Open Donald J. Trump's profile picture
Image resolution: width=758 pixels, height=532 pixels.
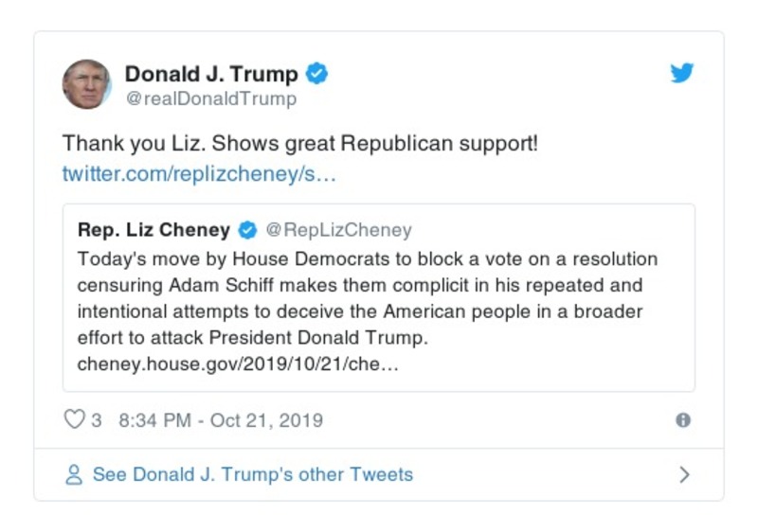(87, 84)
